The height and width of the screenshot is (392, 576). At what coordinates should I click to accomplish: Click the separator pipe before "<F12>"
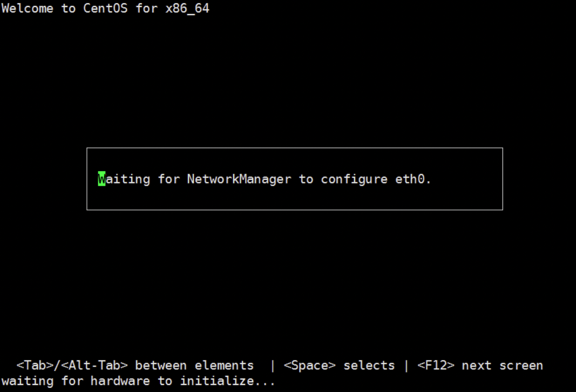406,366
